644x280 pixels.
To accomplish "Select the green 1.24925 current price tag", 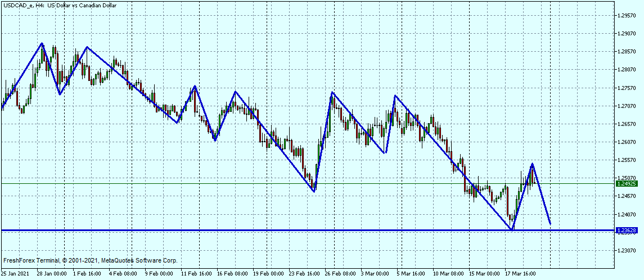I will (x=627, y=184).
